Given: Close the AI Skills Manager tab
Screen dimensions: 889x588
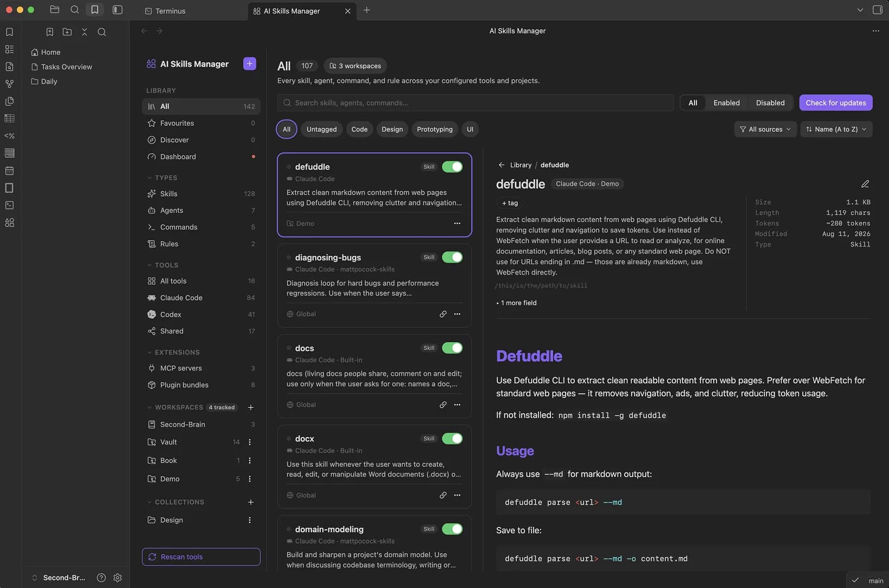Looking at the screenshot, I should pyautogui.click(x=348, y=11).
